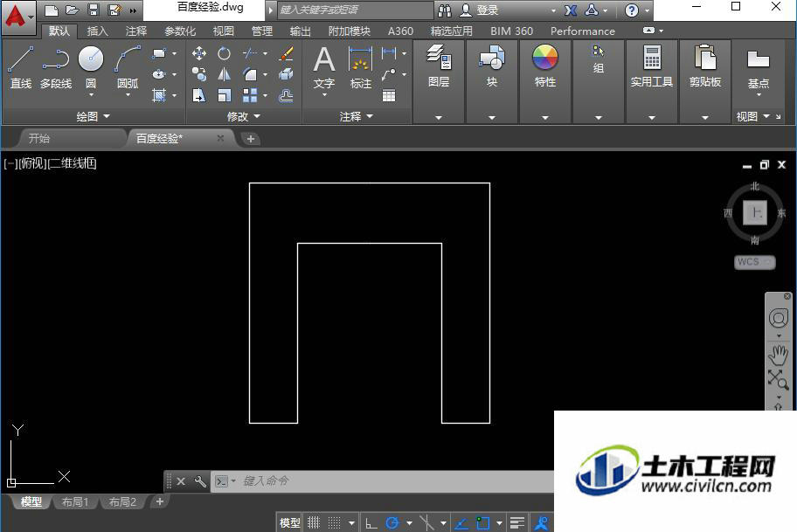Switch to the Layout1 (布局1) tab
This screenshot has height=532, width=797.
point(75,502)
